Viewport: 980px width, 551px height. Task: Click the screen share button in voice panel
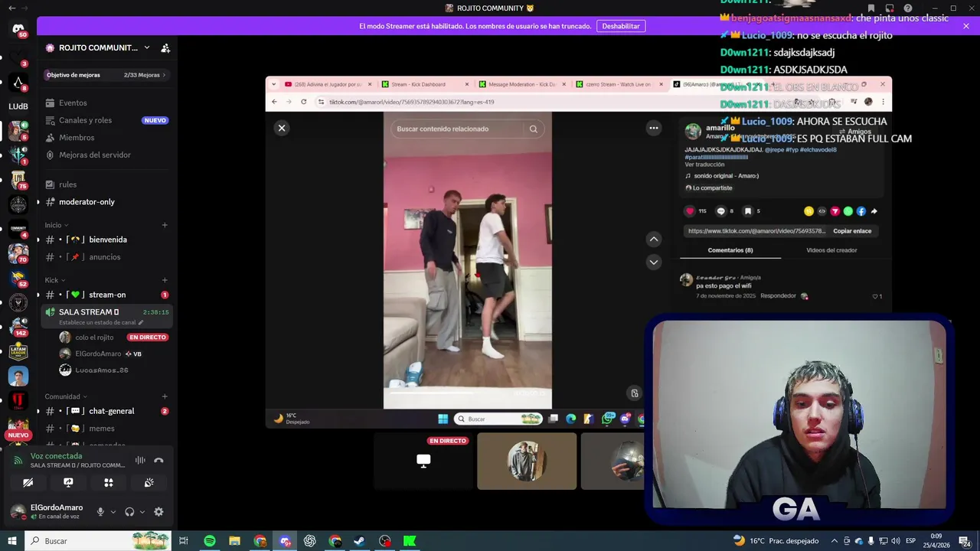[68, 482]
